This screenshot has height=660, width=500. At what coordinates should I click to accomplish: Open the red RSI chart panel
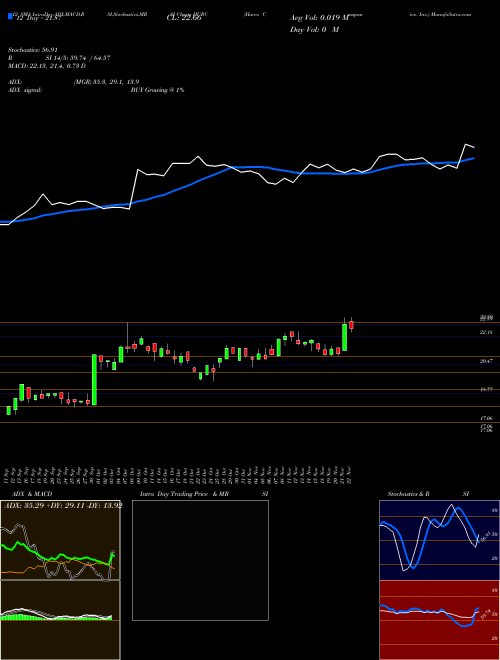tap(439, 620)
